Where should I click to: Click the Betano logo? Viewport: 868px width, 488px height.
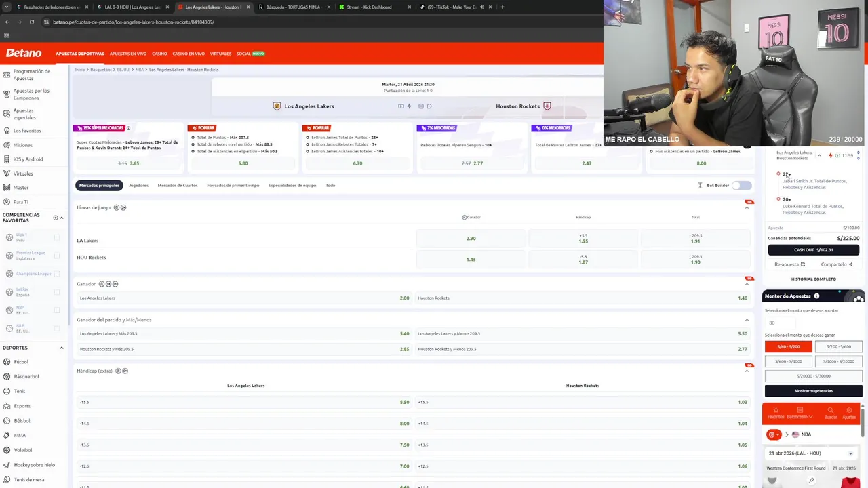[24, 53]
